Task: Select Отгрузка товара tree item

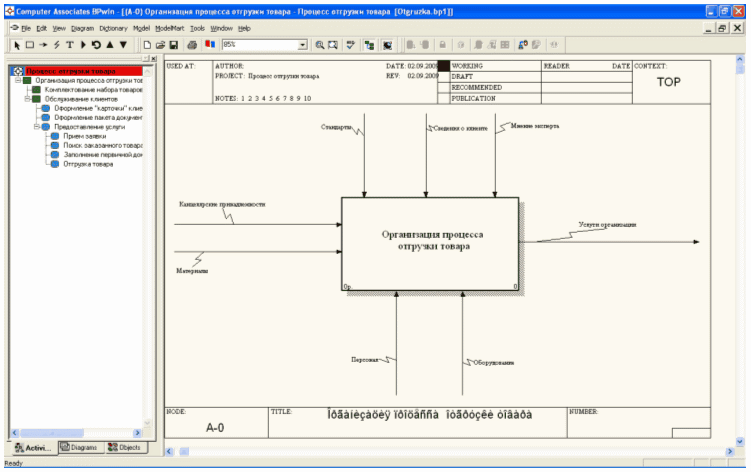Action: (x=88, y=164)
